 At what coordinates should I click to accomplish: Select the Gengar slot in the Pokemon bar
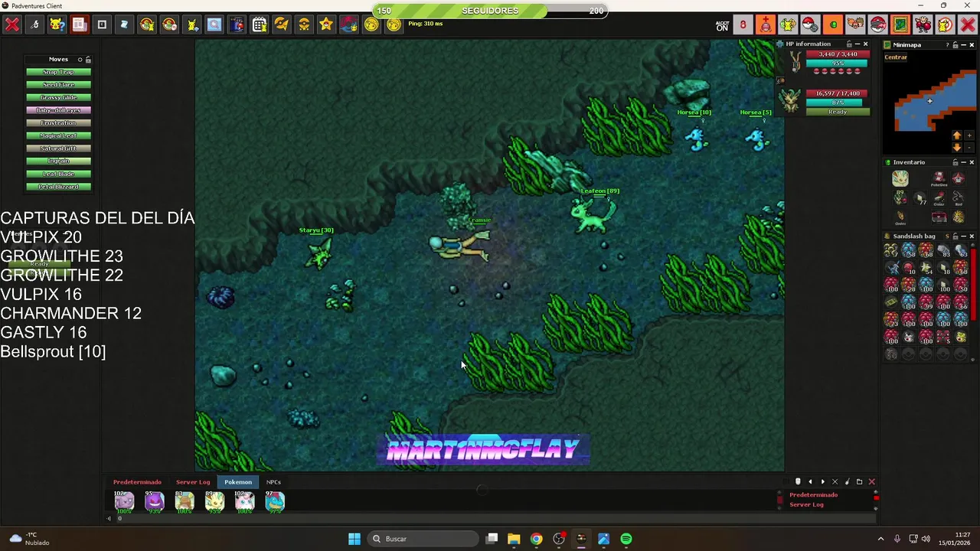(155, 502)
